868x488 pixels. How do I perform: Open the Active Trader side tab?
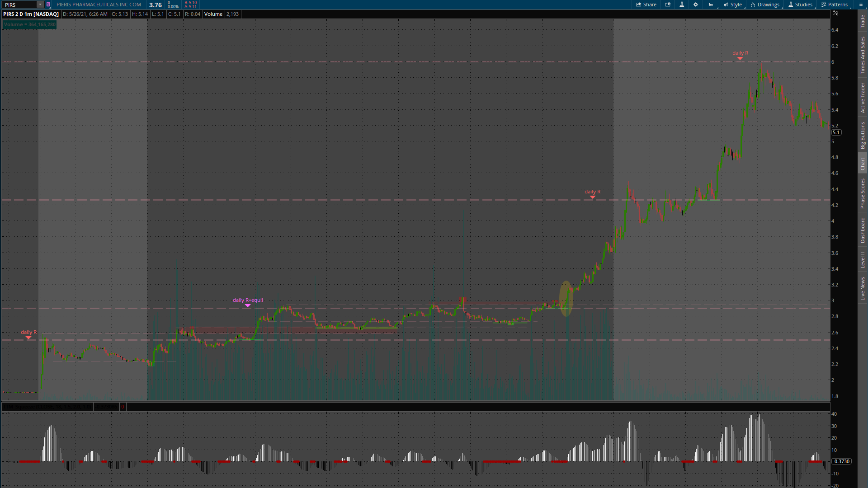(x=863, y=98)
